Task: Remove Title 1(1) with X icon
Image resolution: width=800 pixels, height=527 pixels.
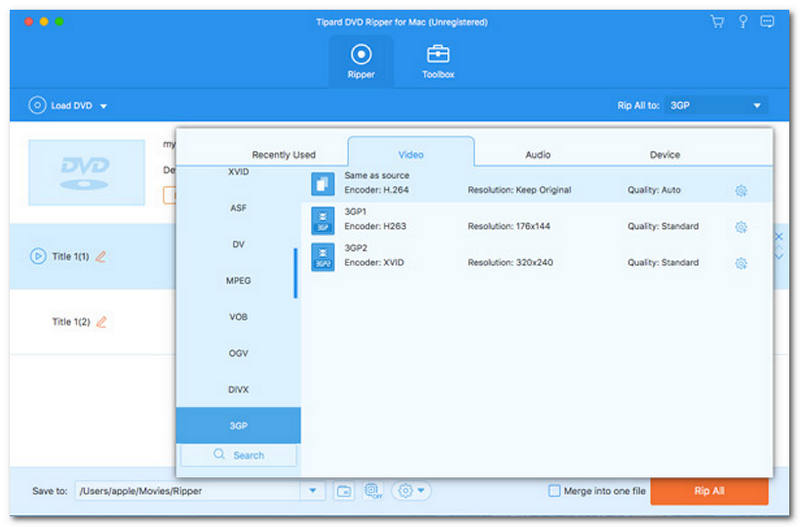Action: pos(779,237)
